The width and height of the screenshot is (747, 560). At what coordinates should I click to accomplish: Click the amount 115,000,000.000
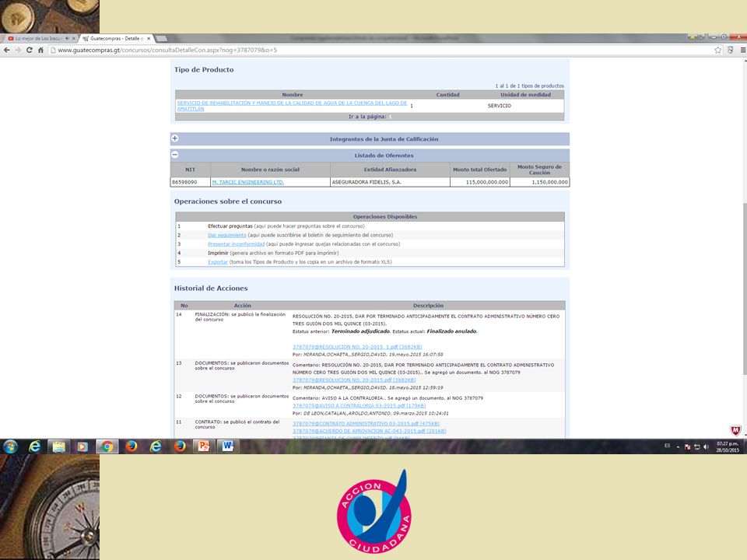[x=487, y=182]
